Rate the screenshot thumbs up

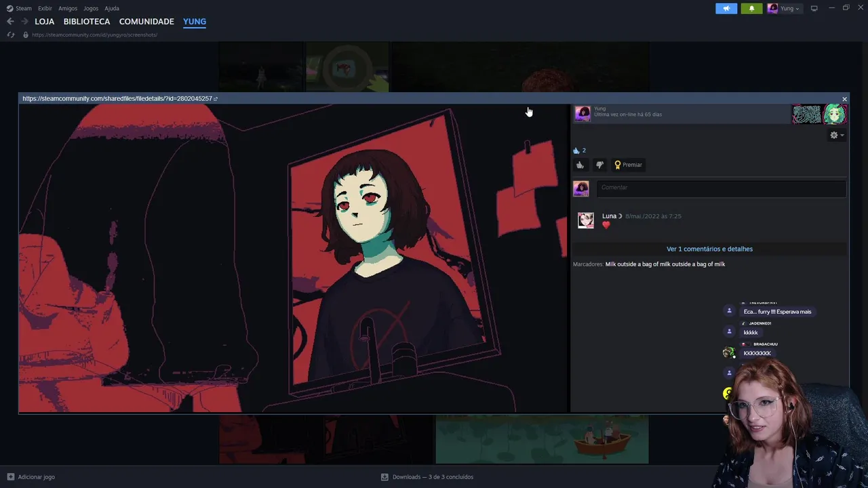(x=580, y=165)
